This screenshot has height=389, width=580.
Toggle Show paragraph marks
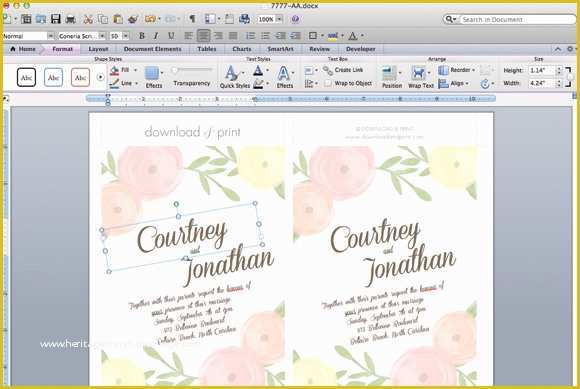pos(192,19)
